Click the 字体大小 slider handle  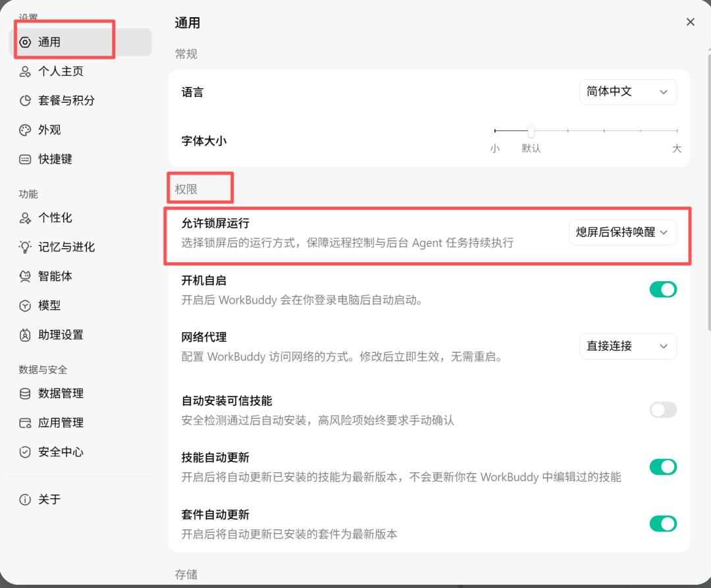(531, 131)
